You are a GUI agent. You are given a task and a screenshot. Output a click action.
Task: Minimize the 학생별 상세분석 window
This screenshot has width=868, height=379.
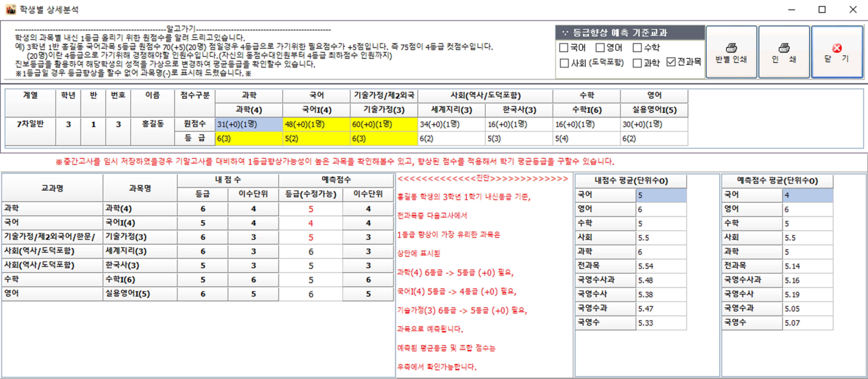point(792,9)
